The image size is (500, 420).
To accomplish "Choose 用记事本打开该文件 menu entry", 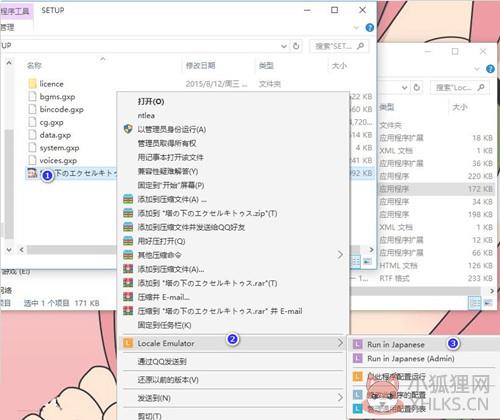I will [x=170, y=157].
